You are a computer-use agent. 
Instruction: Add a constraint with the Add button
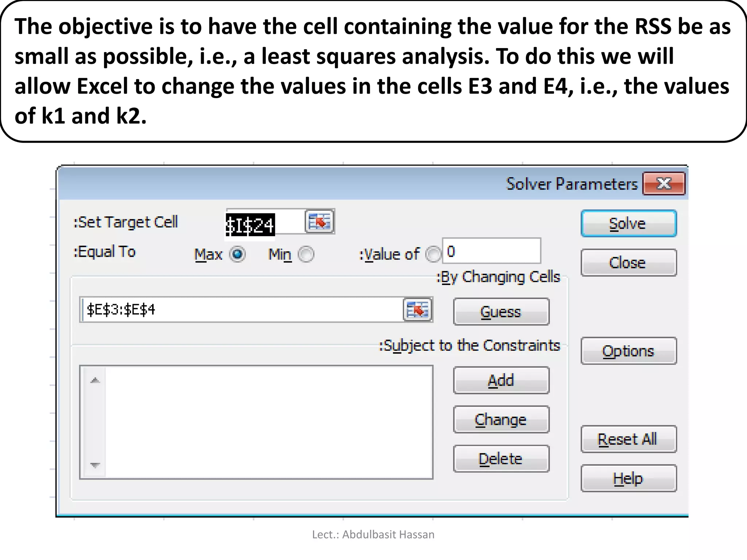click(x=501, y=380)
